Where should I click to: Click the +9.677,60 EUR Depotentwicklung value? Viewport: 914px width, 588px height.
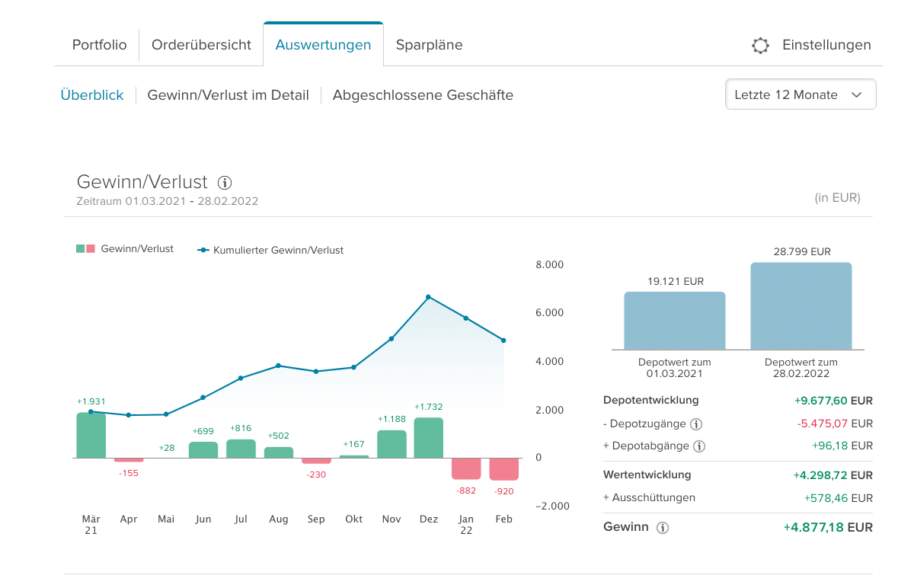(833, 401)
